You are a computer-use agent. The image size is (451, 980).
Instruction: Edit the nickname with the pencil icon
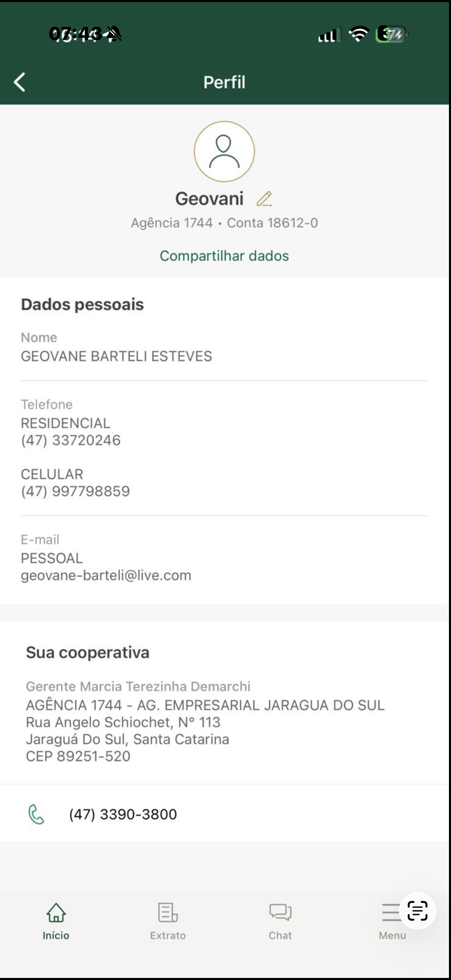click(264, 199)
